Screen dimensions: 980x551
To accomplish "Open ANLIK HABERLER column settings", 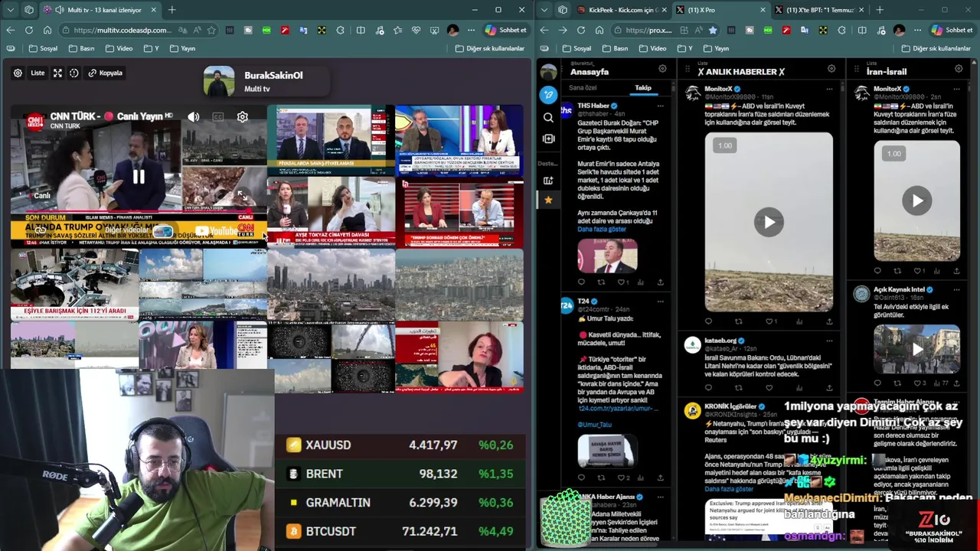I will (831, 69).
